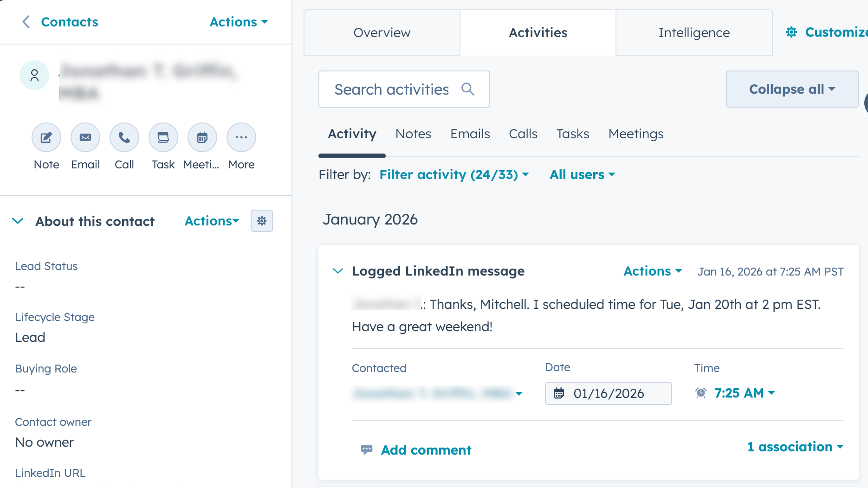Collapse the About this contact section

click(x=18, y=221)
